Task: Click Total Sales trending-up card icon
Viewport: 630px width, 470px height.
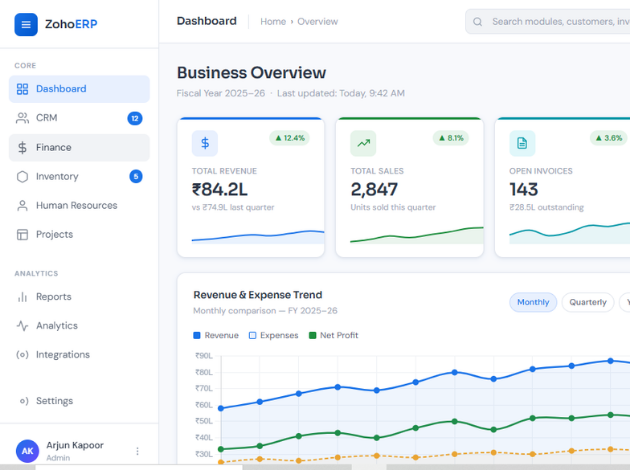Action: 364,143
